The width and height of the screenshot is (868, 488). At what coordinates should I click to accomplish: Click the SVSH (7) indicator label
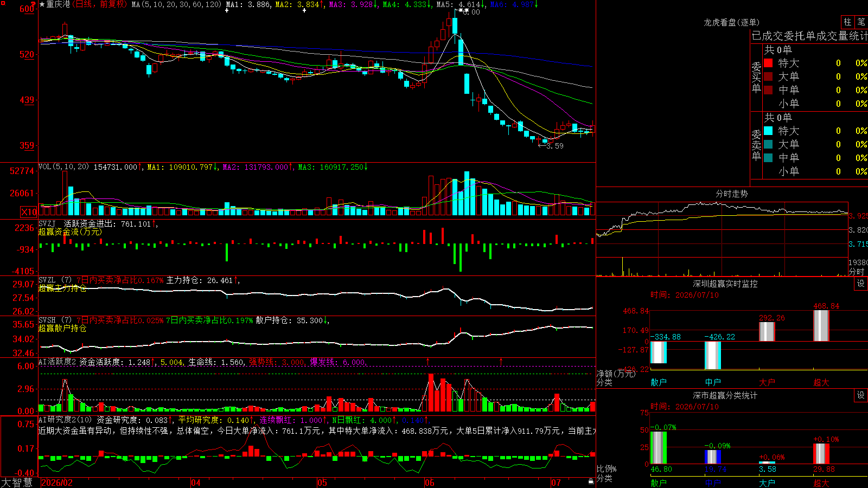[55, 320]
